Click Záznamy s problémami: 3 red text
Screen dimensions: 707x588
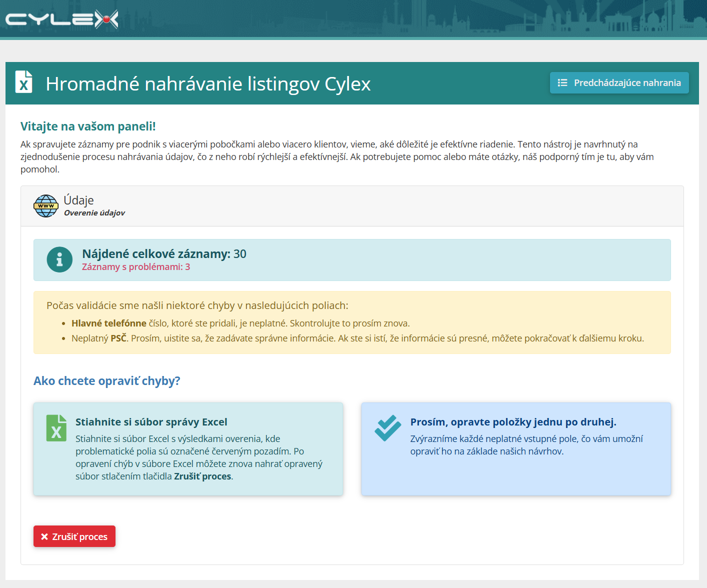[136, 267]
